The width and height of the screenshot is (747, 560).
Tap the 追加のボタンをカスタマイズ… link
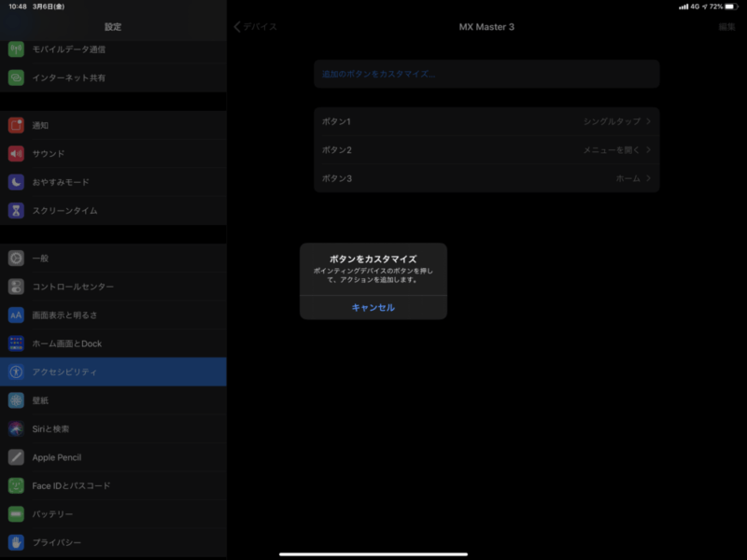tap(378, 74)
